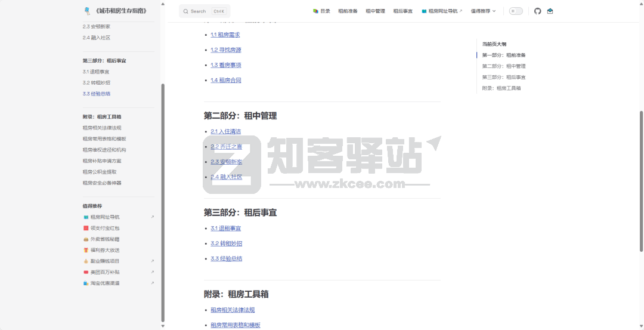Click the gift icon beside 福利券大放送

86,250
